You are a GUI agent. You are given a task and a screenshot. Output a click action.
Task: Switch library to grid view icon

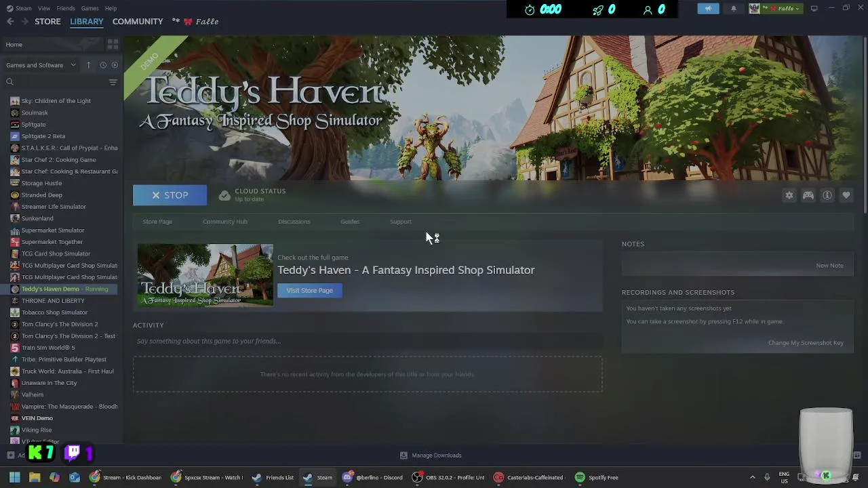coord(113,44)
